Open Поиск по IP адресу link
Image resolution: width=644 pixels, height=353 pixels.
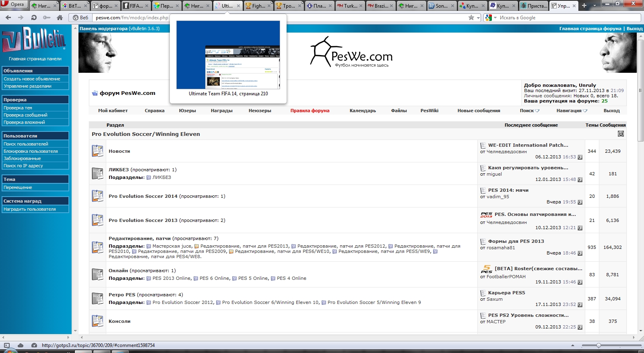tap(23, 166)
